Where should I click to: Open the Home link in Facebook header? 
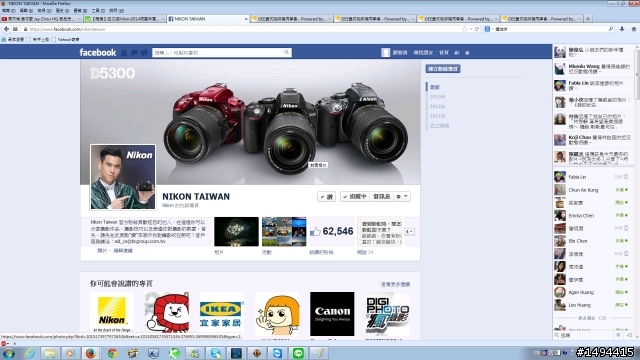pyautogui.click(x=444, y=53)
